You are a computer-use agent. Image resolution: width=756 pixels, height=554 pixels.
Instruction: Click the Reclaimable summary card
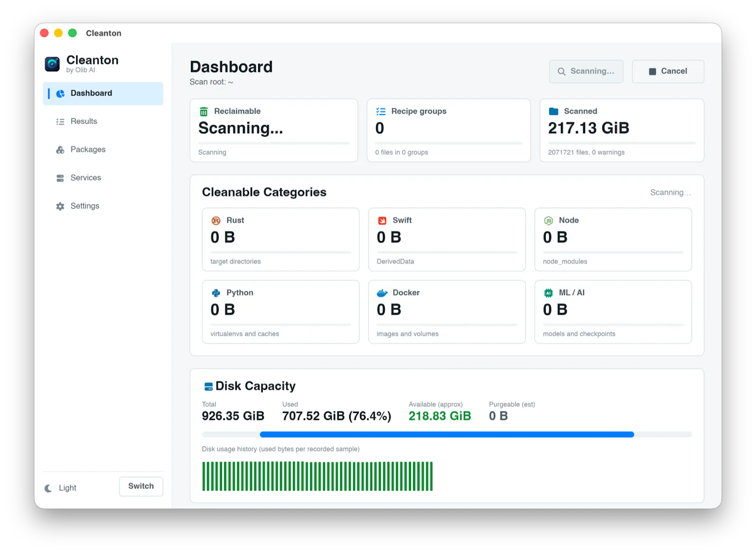(274, 130)
